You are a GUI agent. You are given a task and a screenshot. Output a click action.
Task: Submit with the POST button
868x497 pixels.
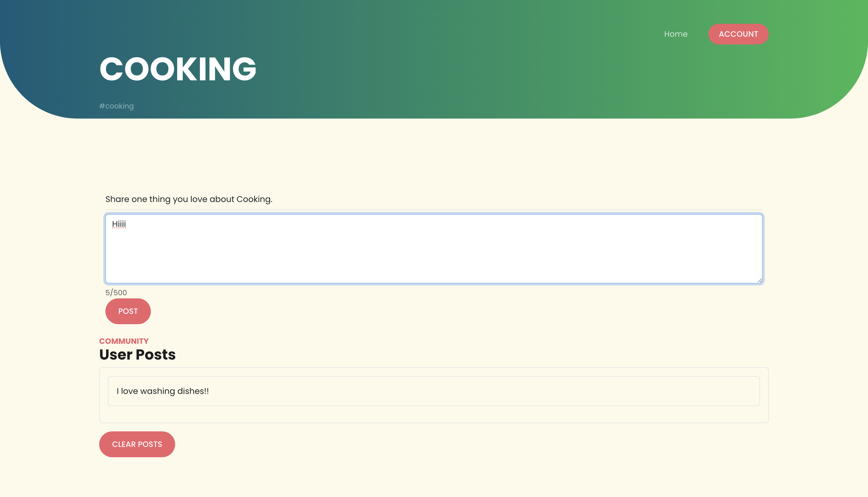(x=128, y=311)
